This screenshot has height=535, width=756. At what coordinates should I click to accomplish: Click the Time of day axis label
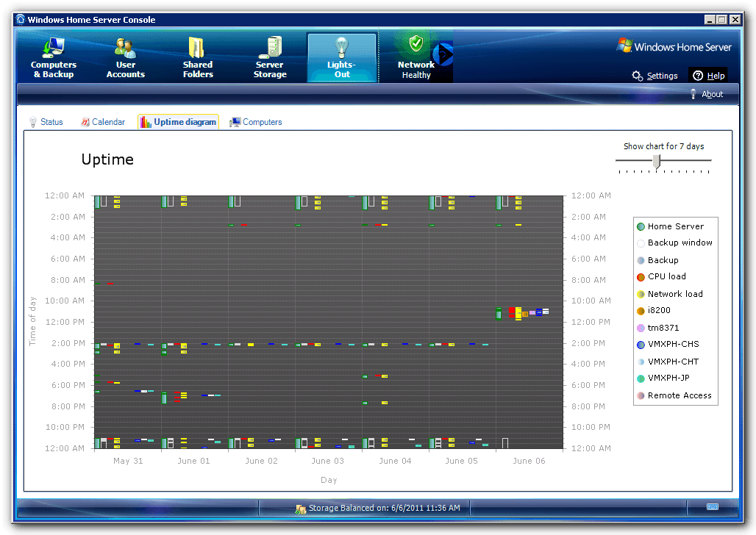[32, 321]
